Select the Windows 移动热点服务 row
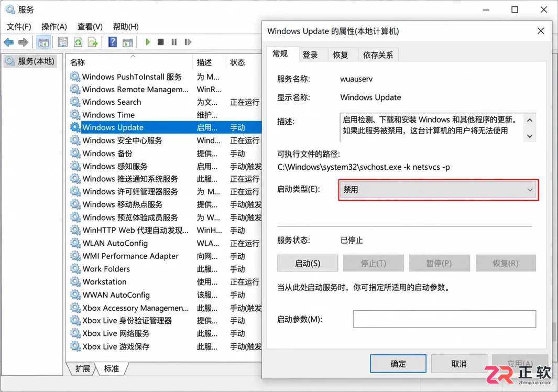This screenshot has height=392, width=558. click(x=165, y=204)
